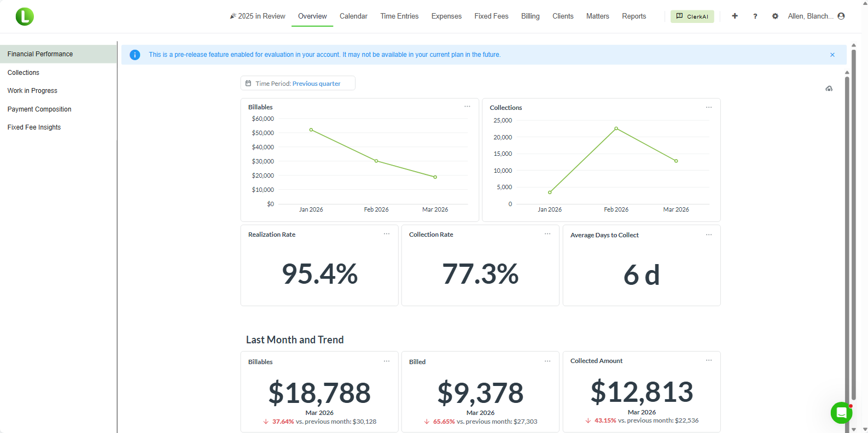
Task: Open the green chat support bubble
Action: 841,413
